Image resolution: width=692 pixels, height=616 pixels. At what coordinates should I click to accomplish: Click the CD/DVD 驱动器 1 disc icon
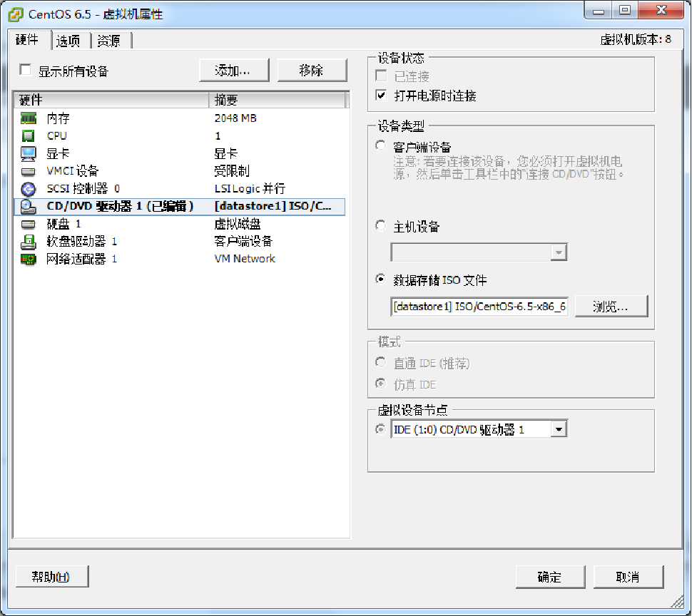29,206
